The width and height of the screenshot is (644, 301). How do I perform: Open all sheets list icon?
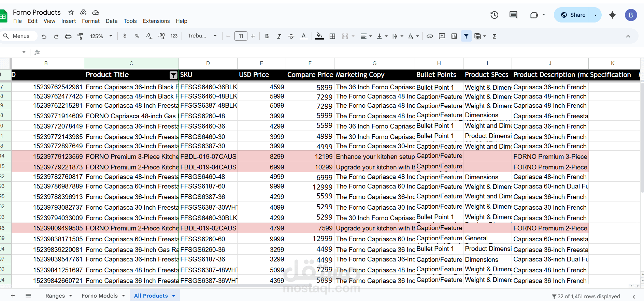(28, 296)
